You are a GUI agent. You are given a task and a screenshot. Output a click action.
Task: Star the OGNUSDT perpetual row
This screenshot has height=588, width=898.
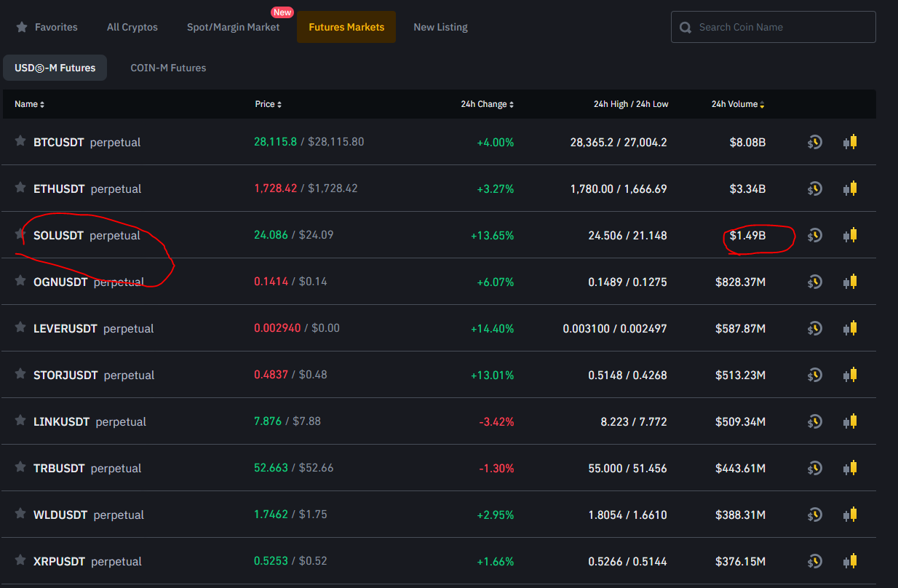20,281
